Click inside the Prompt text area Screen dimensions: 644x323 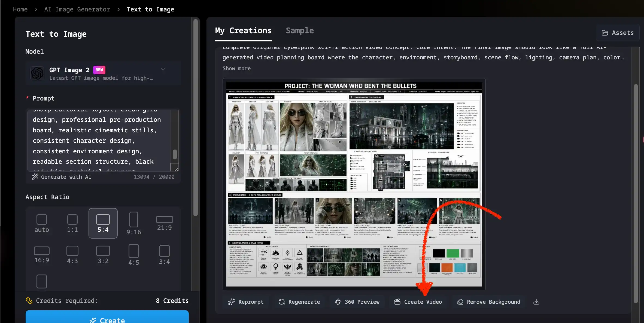pos(99,141)
